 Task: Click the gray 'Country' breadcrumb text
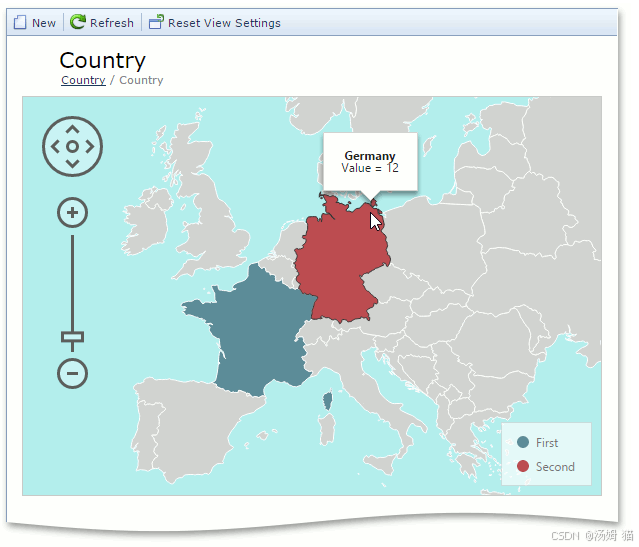pos(141,80)
